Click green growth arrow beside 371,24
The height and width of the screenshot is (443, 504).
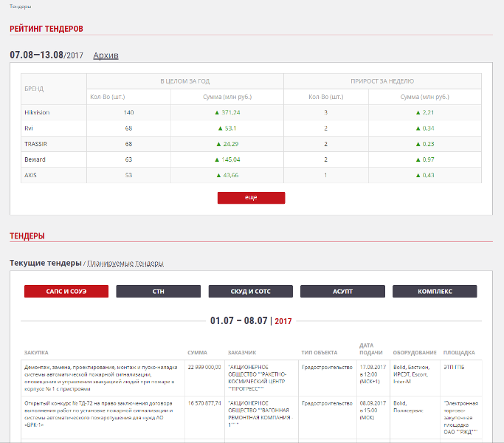tap(218, 112)
